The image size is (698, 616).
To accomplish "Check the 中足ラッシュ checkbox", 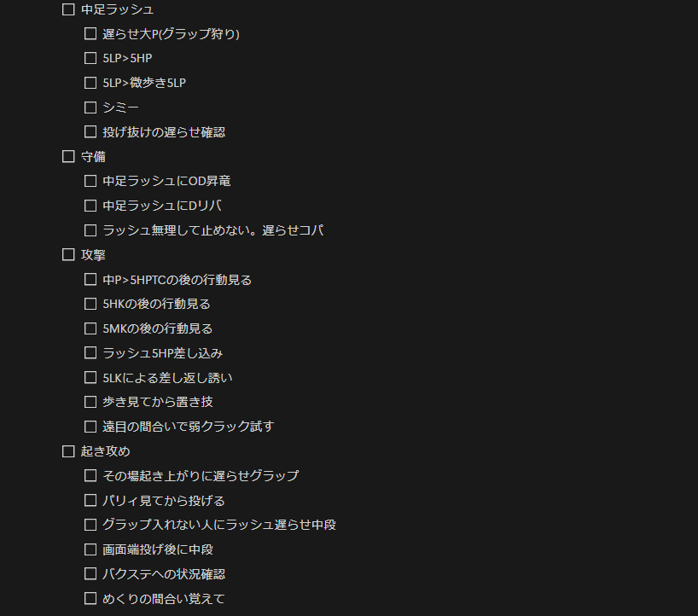I will (68, 9).
